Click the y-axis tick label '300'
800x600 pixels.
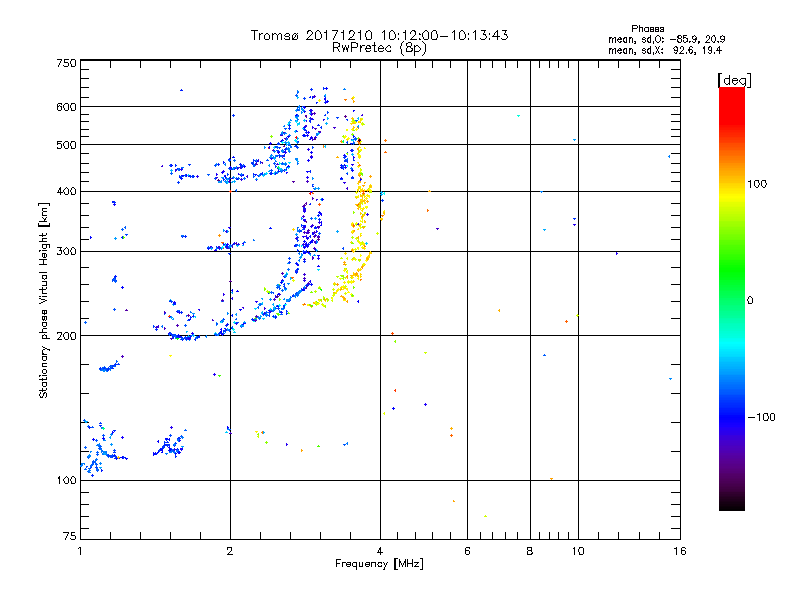pyautogui.click(x=67, y=252)
